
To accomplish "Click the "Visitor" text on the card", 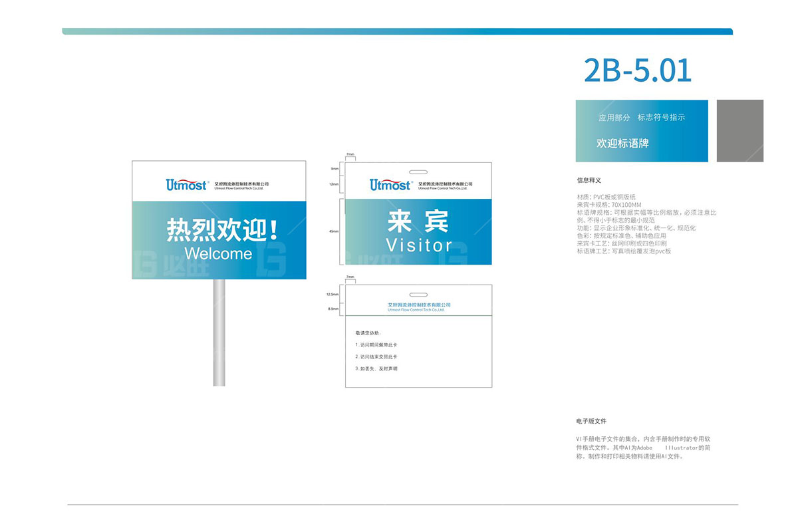I will (x=419, y=245).
